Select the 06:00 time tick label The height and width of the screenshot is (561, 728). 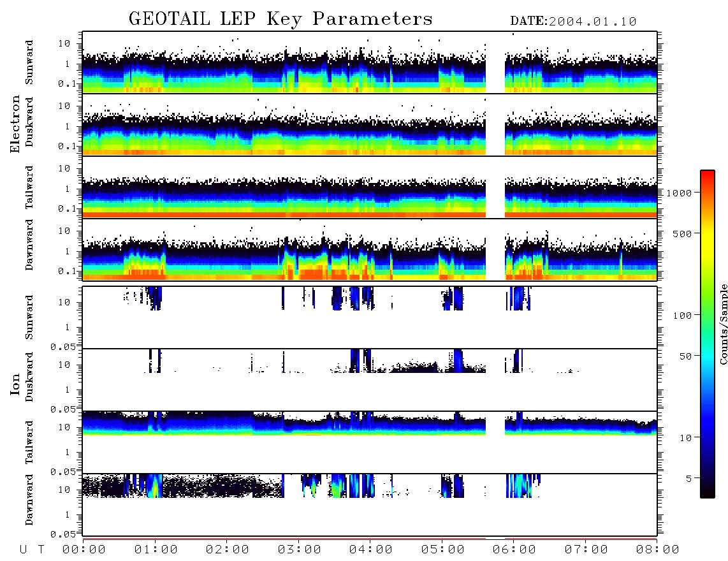pos(514,550)
